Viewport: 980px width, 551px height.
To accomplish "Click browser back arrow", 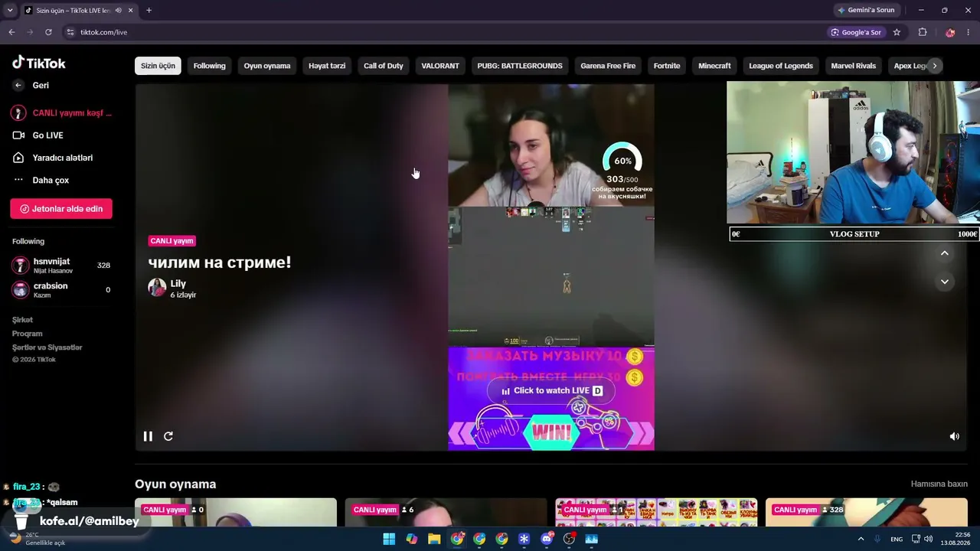I will 11,32.
